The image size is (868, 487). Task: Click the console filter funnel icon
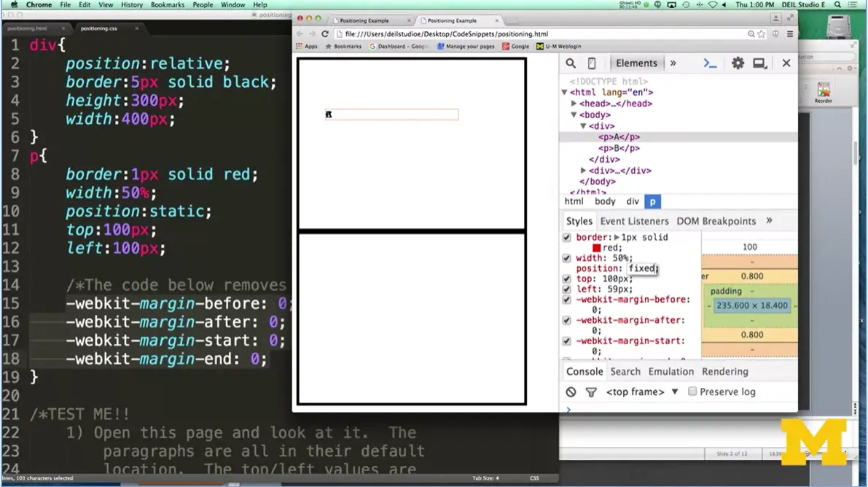point(591,392)
